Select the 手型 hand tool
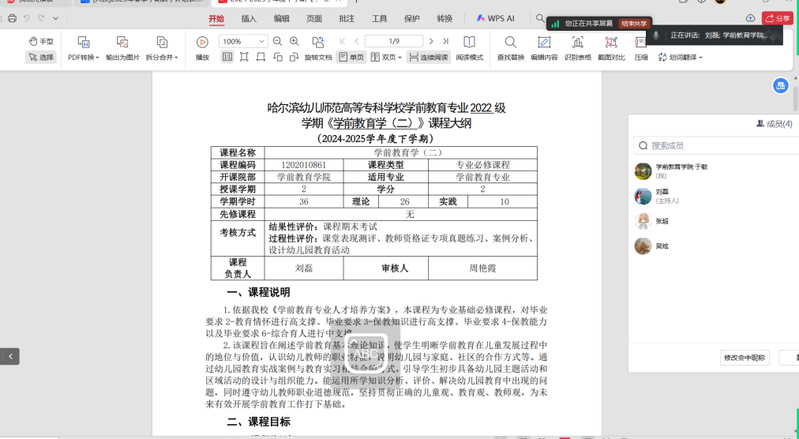The height and width of the screenshot is (439, 799). point(41,41)
